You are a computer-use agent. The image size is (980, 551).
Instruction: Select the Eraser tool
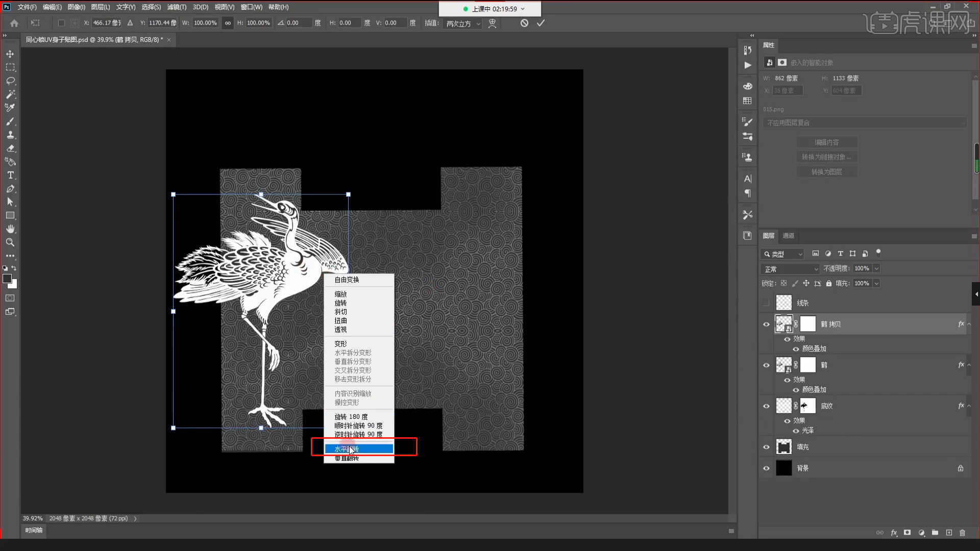tap(10, 148)
